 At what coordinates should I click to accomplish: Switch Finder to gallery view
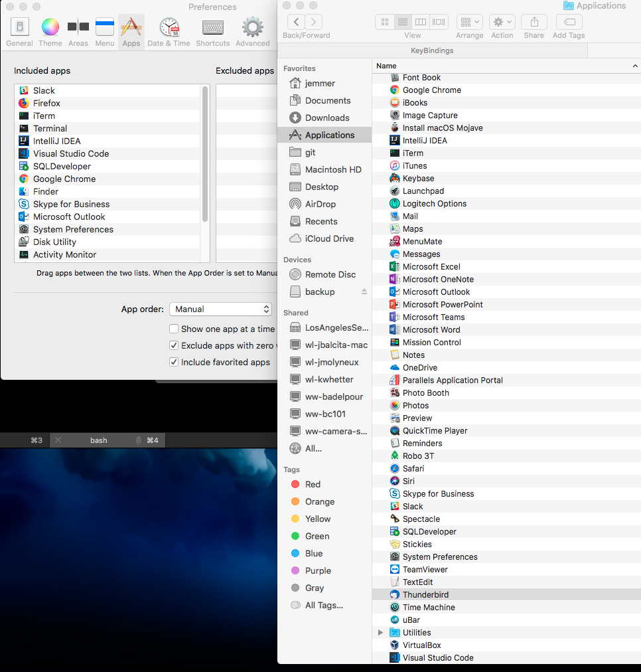(439, 22)
